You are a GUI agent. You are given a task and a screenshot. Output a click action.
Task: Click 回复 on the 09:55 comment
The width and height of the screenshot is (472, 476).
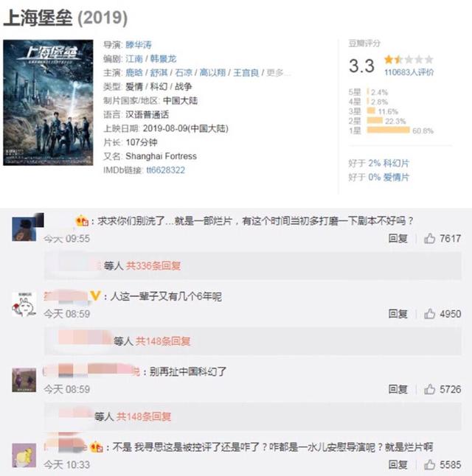pos(398,239)
